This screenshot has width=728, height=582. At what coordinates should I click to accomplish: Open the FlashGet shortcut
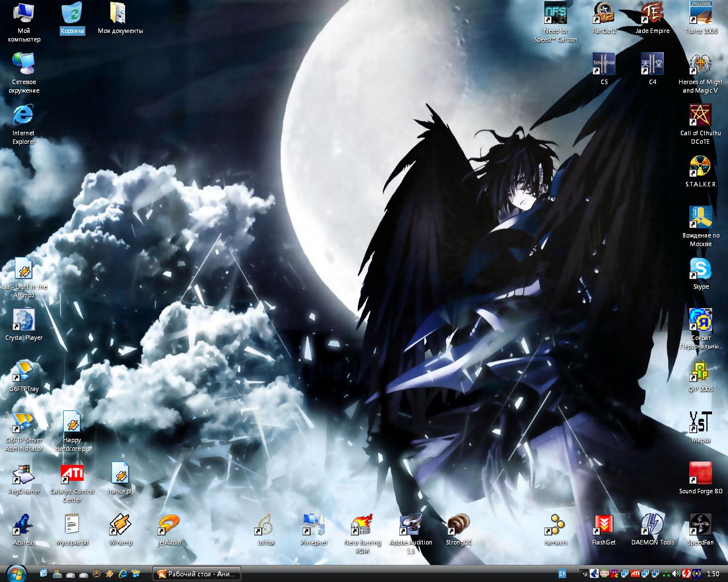coord(604,530)
